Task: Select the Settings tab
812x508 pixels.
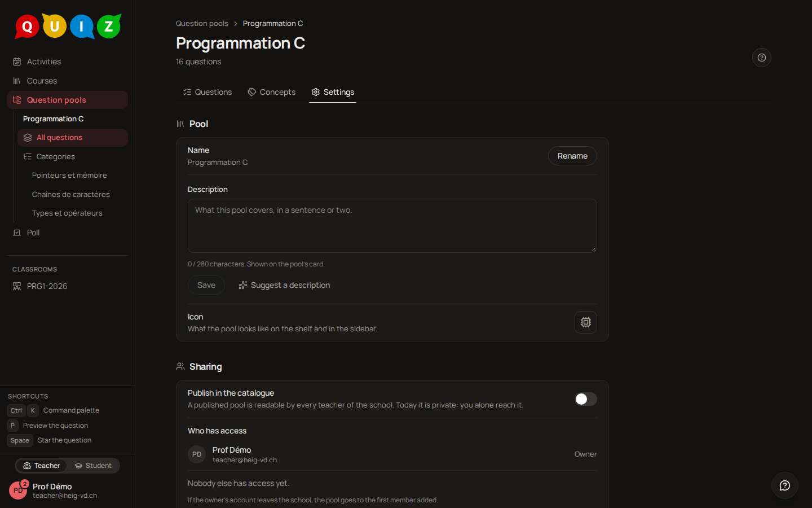Action: point(333,92)
